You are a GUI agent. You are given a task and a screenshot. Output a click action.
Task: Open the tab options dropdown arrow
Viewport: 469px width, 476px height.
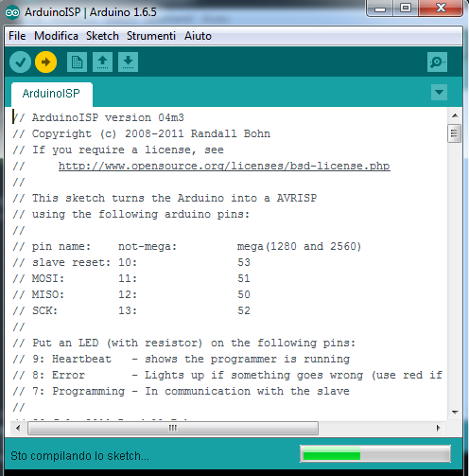439,93
